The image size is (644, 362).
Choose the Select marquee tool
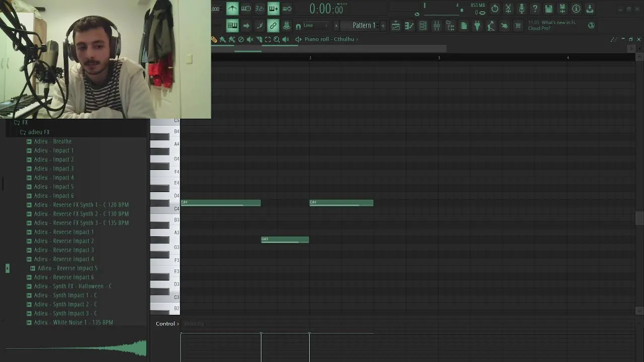point(268,39)
